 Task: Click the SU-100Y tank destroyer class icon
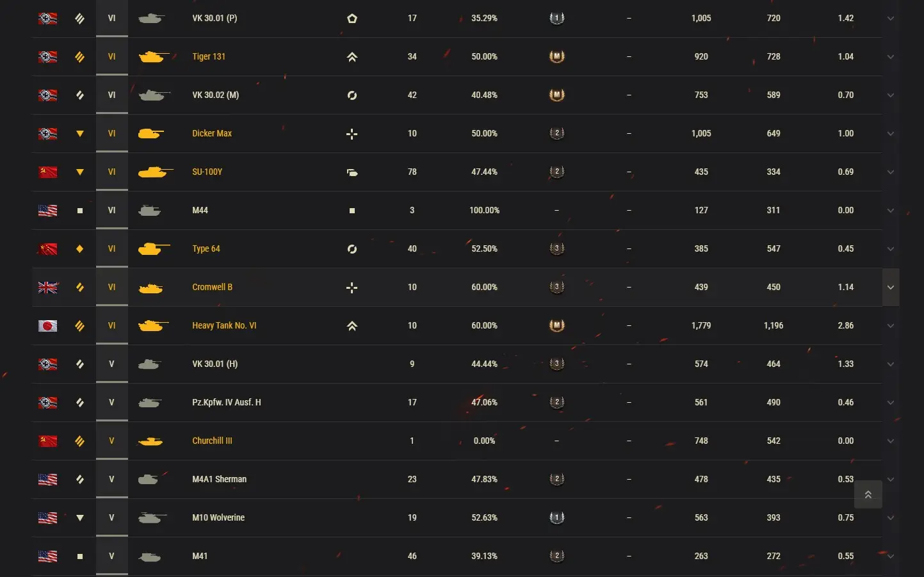[x=352, y=172]
